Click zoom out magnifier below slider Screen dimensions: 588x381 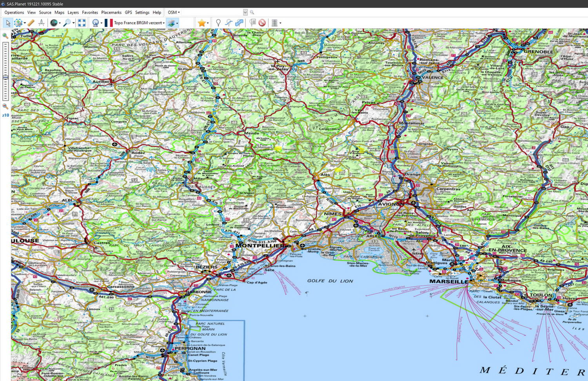click(x=5, y=106)
